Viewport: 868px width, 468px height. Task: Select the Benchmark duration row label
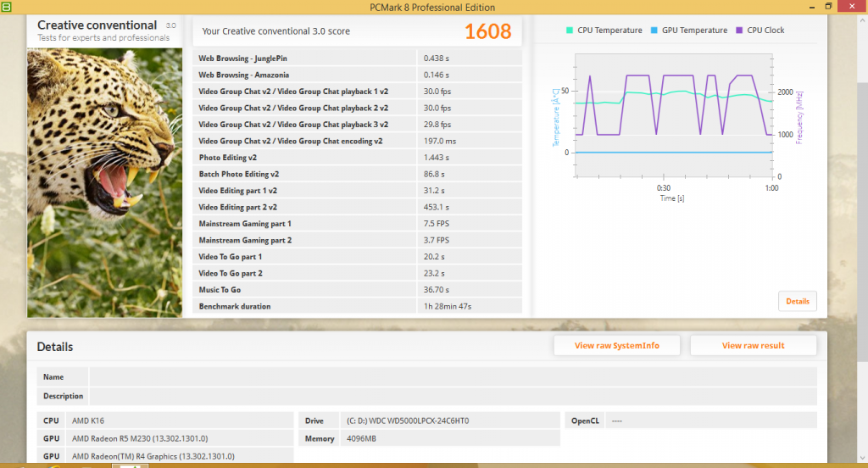click(235, 306)
